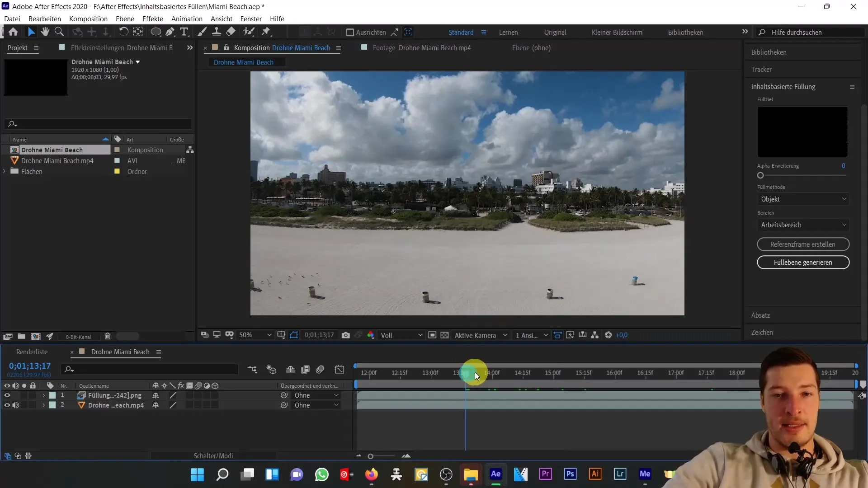Image resolution: width=868 pixels, height=488 pixels.
Task: Select the Puppet Pin tool
Action: click(x=266, y=32)
